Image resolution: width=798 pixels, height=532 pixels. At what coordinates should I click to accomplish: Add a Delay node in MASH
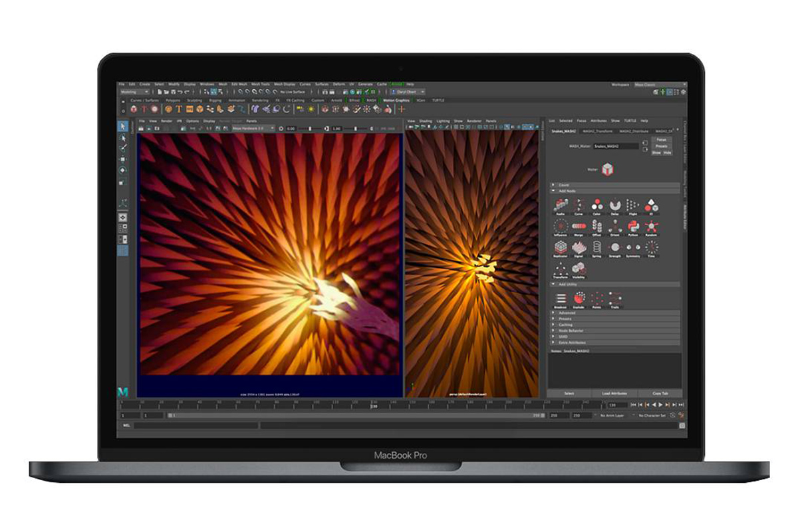tap(615, 205)
